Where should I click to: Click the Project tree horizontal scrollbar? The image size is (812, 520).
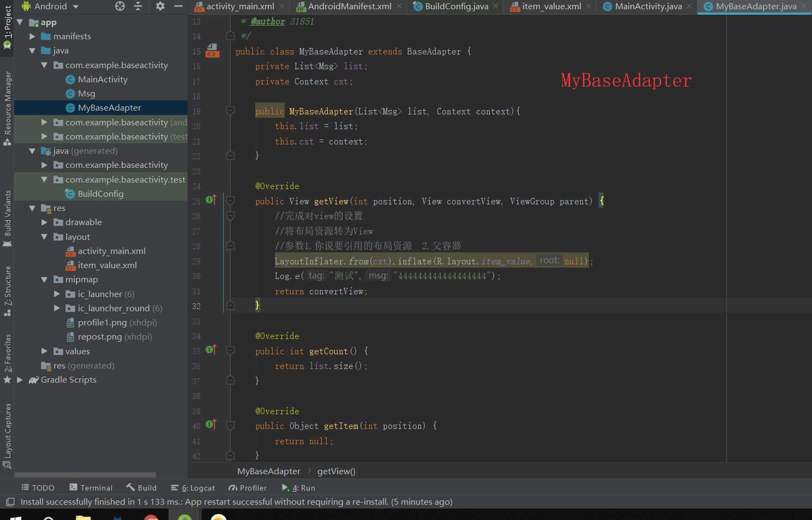(x=85, y=475)
